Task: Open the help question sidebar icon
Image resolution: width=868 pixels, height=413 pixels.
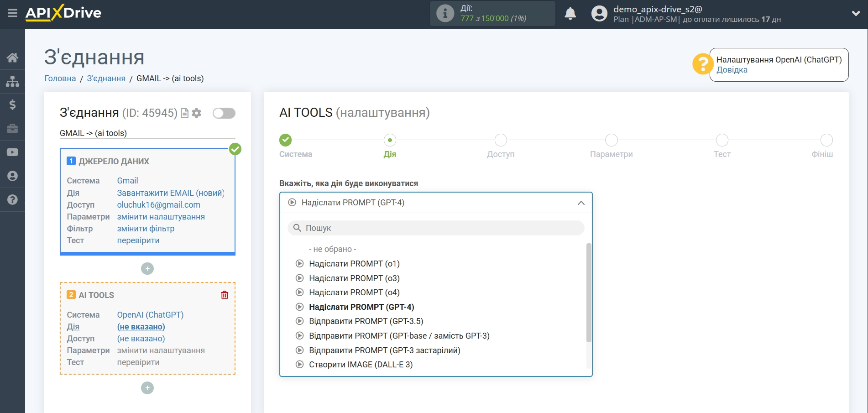Action: 12,200
